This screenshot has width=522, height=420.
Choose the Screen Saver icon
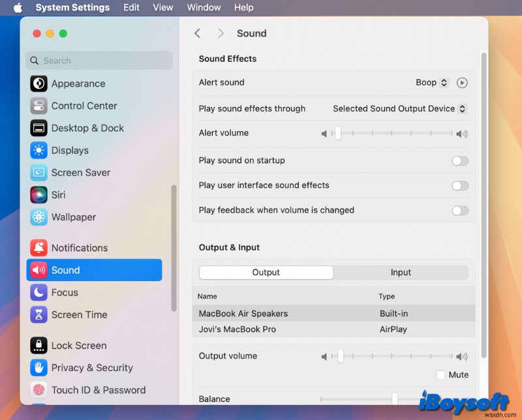coord(38,173)
